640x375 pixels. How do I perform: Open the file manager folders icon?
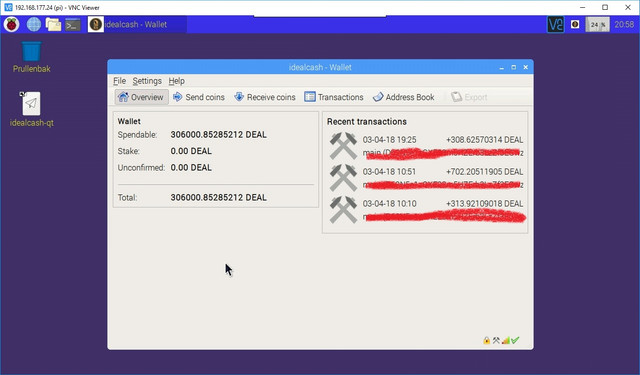tap(53, 24)
